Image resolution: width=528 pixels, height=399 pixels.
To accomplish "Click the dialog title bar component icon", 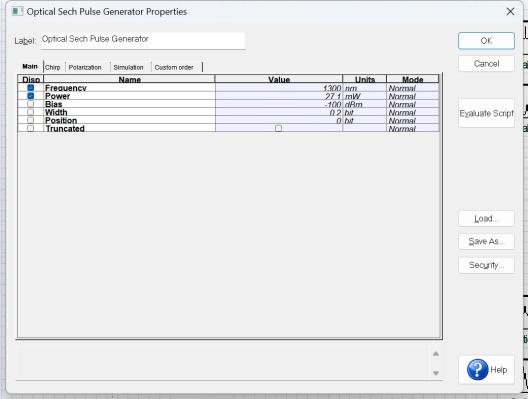I will pos(17,11).
